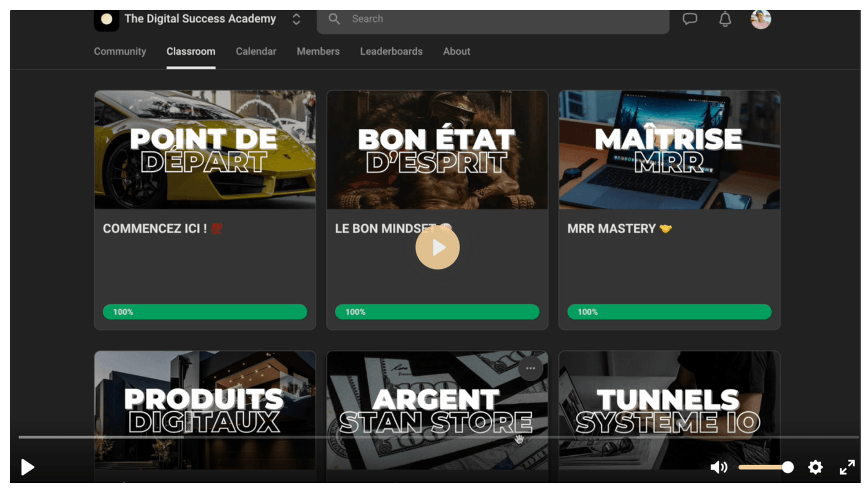This screenshot has height=491, width=868.
Task: Adjust the volume slider
Action: click(x=766, y=467)
